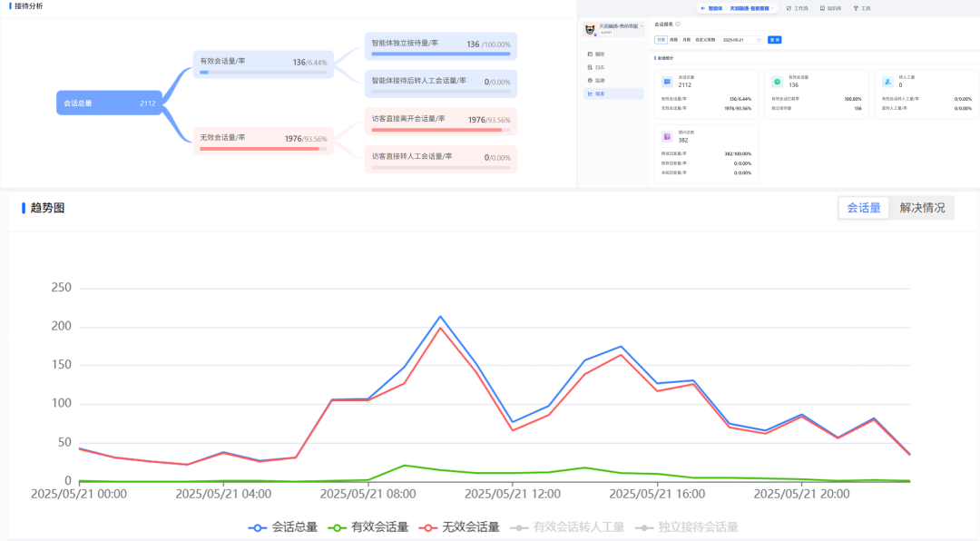Select the 智能体接待后转人工会话量/率 card
Screen dimensions: 980x541
(441, 84)
